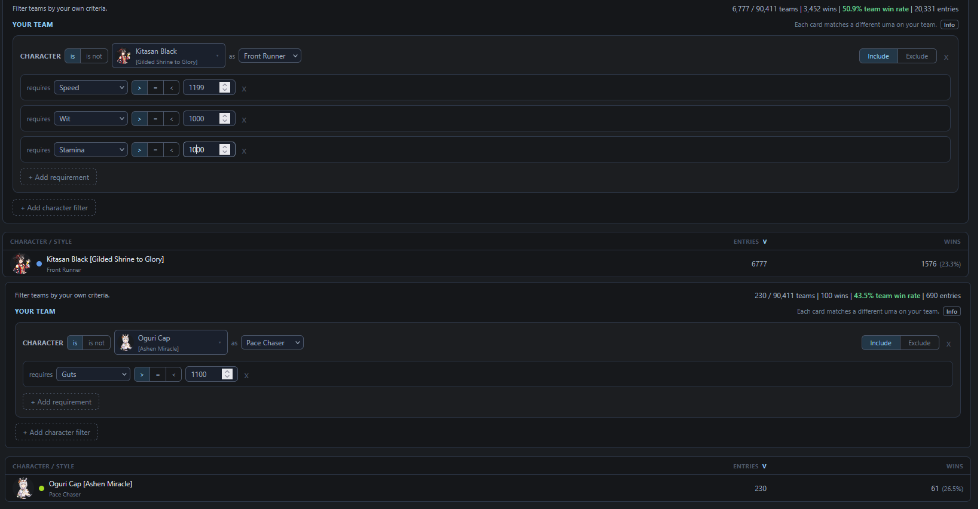Screen dimensions: 980x509
Task: Choose less-than operator for Speed requirement
Action: click(171, 88)
